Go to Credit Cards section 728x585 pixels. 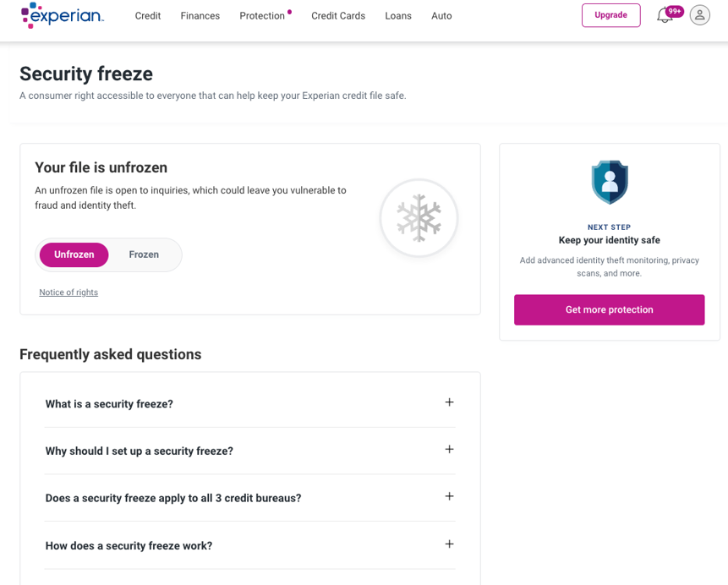pyautogui.click(x=338, y=16)
